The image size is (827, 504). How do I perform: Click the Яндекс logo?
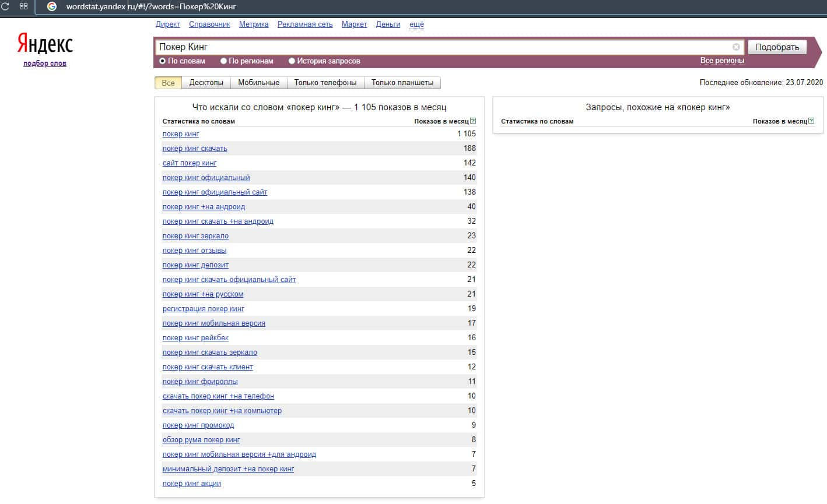point(45,44)
